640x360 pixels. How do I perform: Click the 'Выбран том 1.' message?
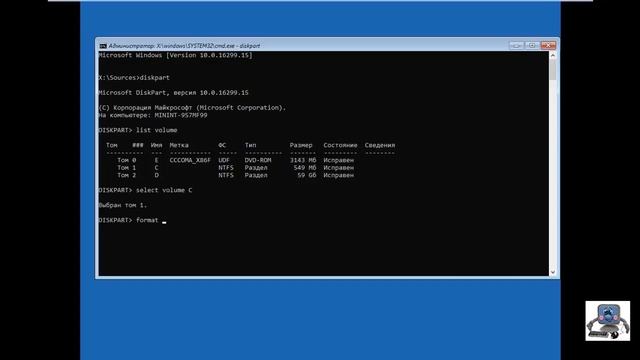click(x=122, y=205)
